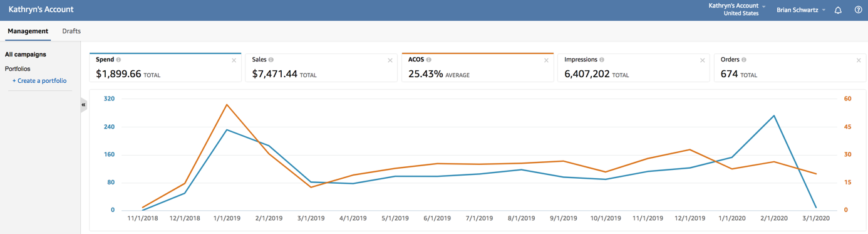Remove the Orders metric card

pos(859,60)
